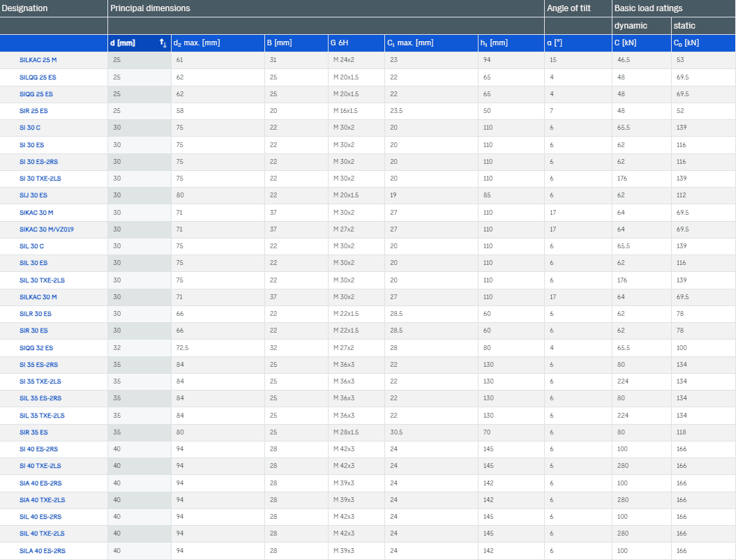Click the B [mm] column header
The height and width of the screenshot is (560, 738).
(x=279, y=43)
